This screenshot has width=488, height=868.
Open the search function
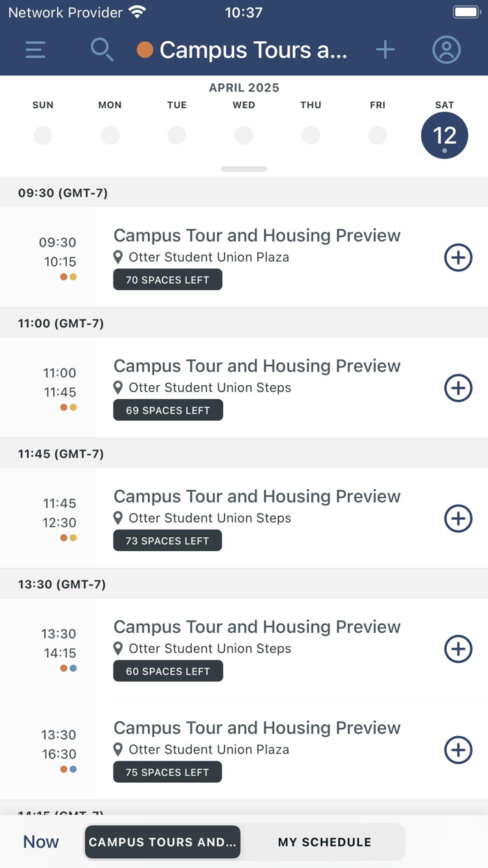pyautogui.click(x=102, y=50)
